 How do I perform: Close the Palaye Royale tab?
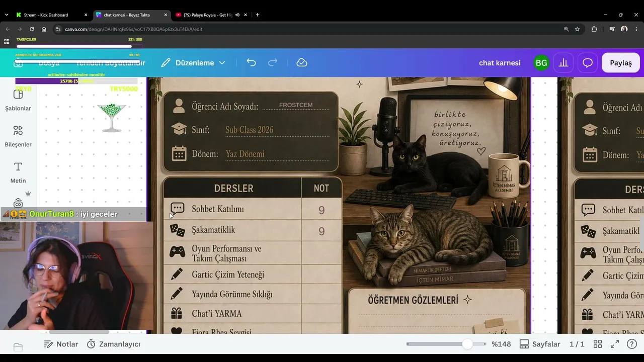point(246,15)
